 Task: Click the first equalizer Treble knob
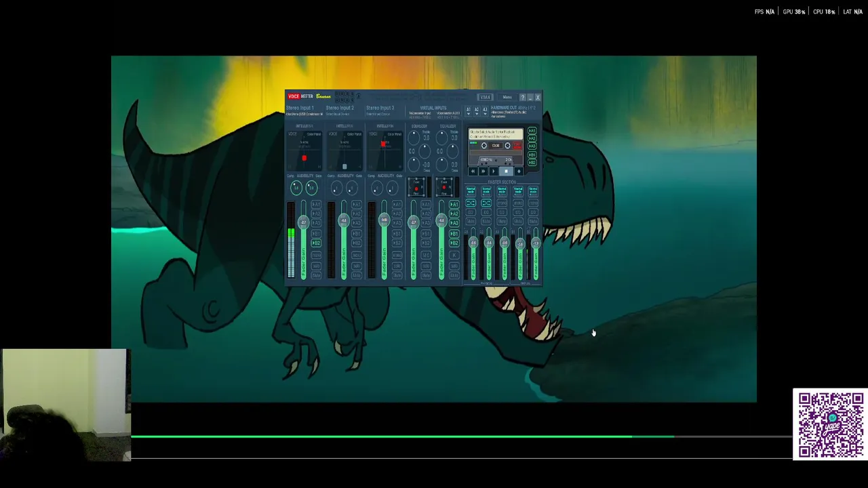click(x=413, y=138)
